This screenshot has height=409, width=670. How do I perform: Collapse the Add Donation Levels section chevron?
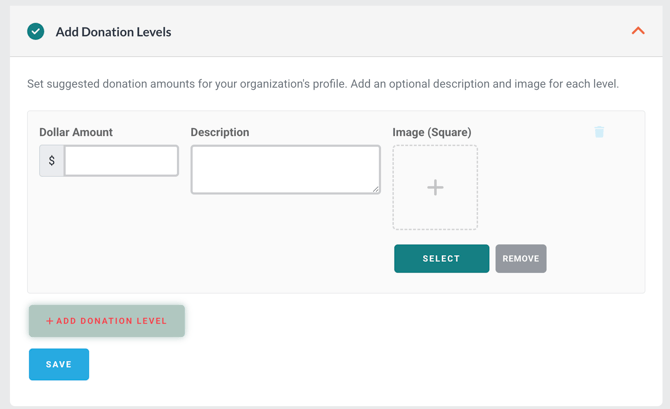click(x=638, y=31)
